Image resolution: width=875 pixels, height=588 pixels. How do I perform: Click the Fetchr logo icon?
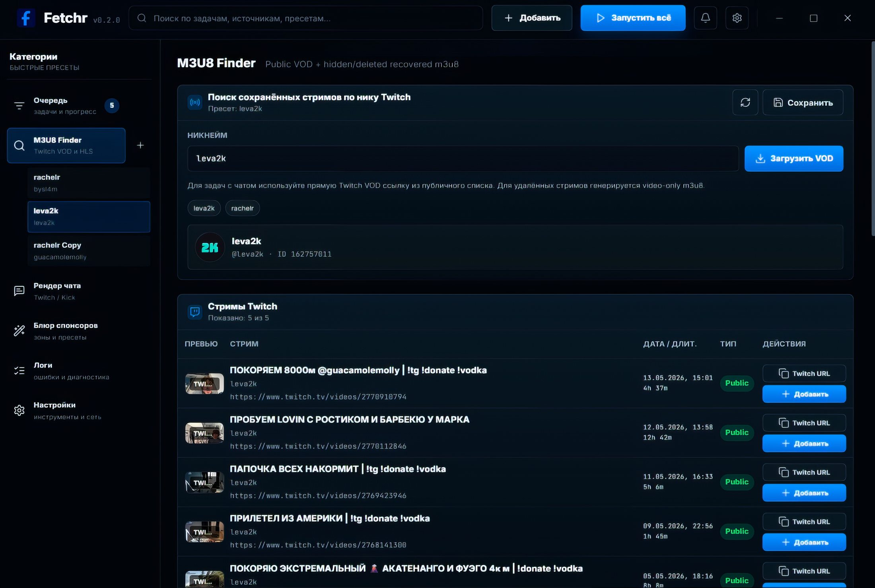[x=26, y=18]
